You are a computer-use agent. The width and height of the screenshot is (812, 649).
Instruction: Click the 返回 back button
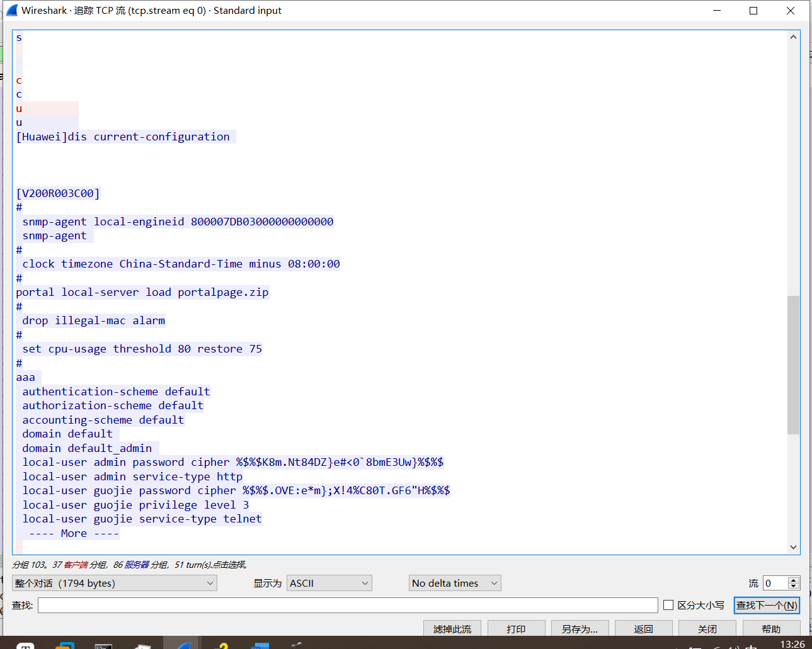coord(644,628)
